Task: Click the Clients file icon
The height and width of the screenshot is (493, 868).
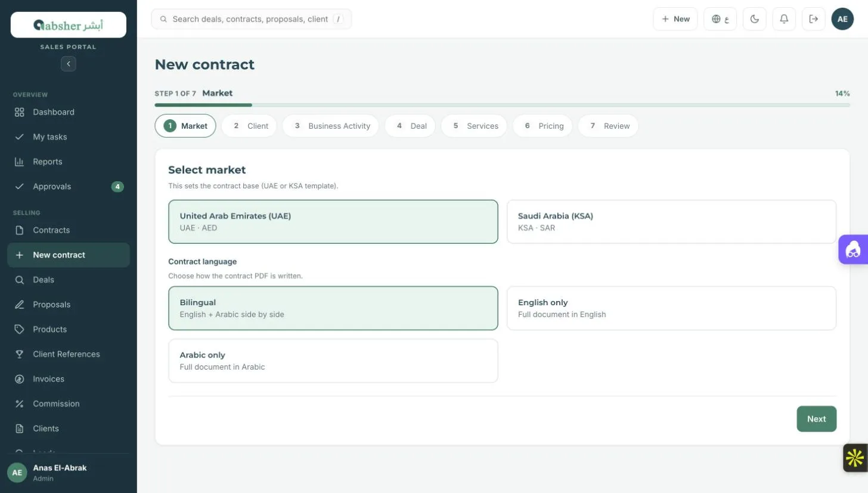Action: coord(20,429)
